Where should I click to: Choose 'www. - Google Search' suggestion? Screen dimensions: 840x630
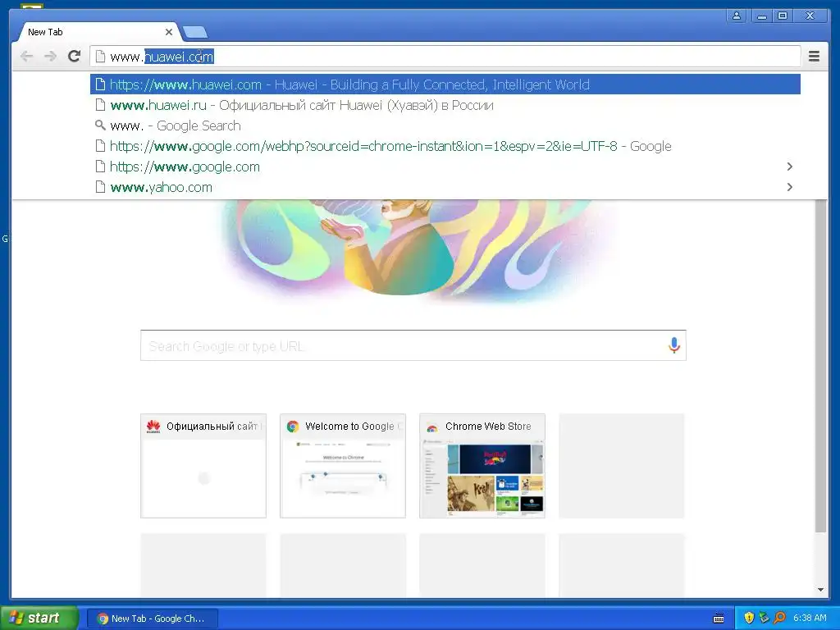coord(445,126)
